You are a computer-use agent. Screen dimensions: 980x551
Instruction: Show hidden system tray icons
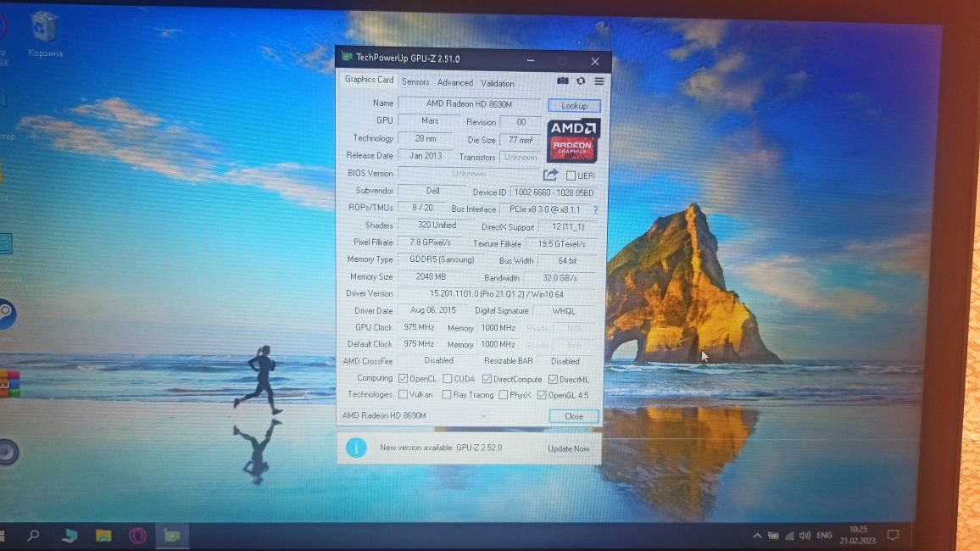pos(757,536)
